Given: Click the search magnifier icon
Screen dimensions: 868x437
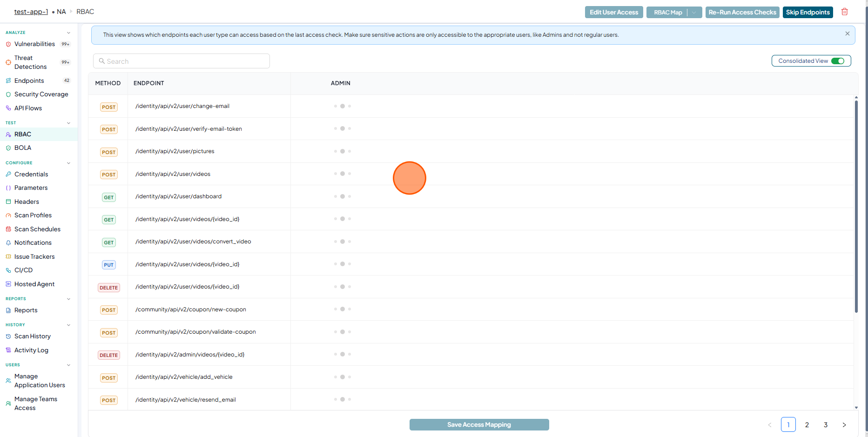Looking at the screenshot, I should coord(102,61).
